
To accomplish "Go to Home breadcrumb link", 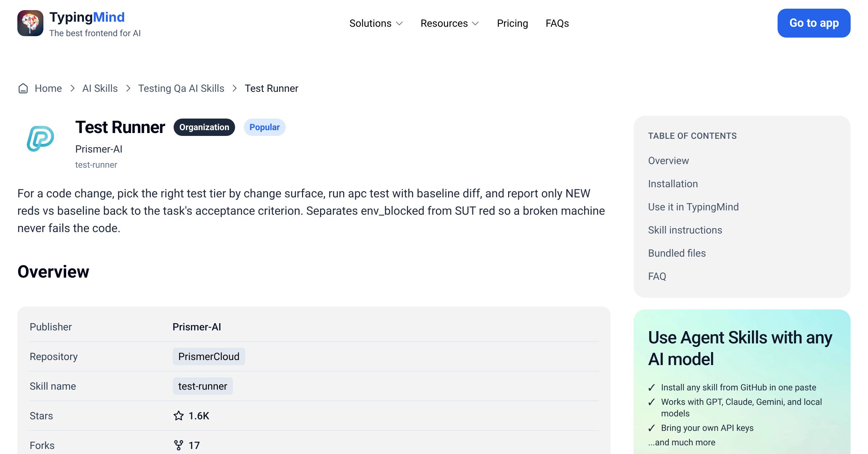I will pyautogui.click(x=48, y=89).
